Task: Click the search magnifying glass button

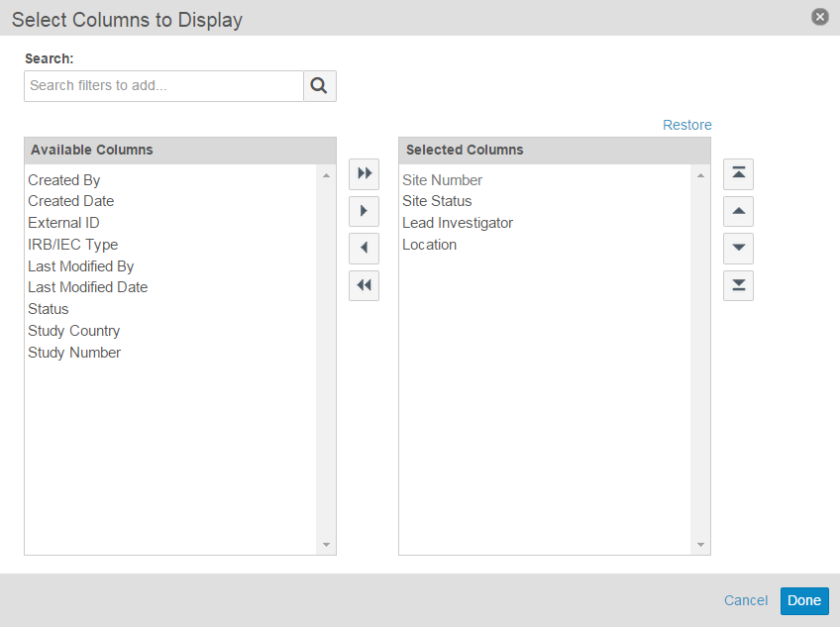Action: (x=319, y=86)
